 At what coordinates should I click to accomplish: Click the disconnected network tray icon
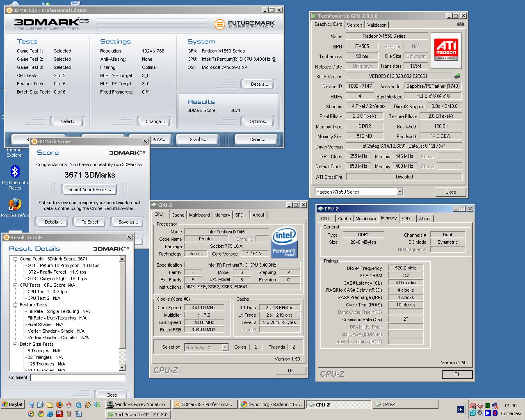pyautogui.click(x=495, y=406)
